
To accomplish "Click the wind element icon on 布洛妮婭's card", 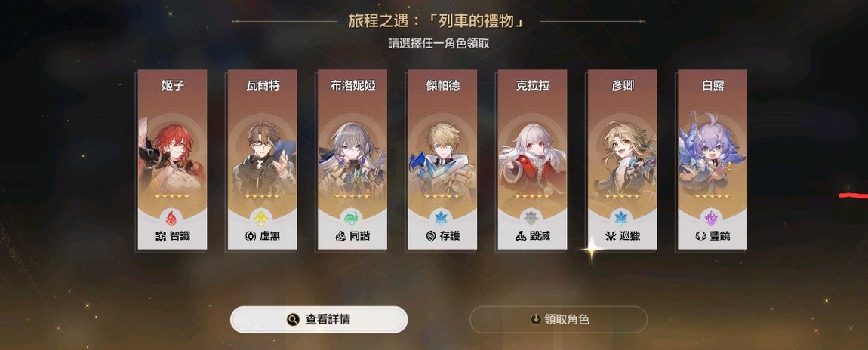I will (x=352, y=217).
